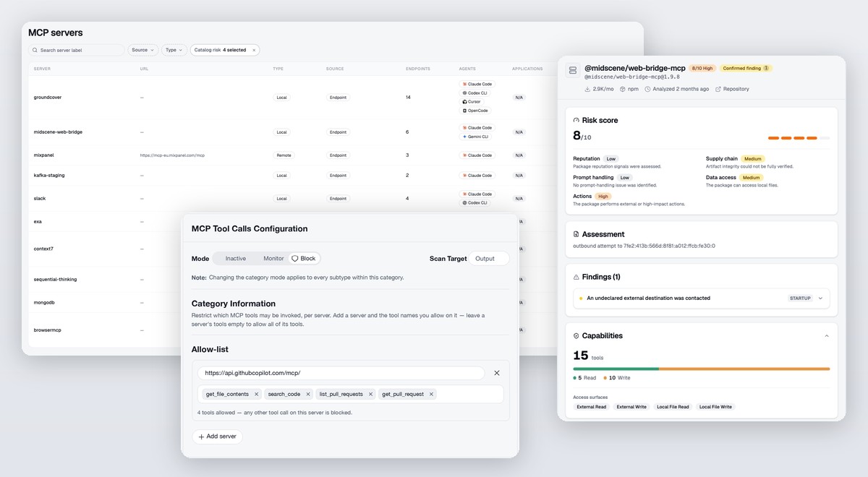This screenshot has width=868, height=477.
Task: Expand the undeclared external destination finding
Action: tap(820, 298)
